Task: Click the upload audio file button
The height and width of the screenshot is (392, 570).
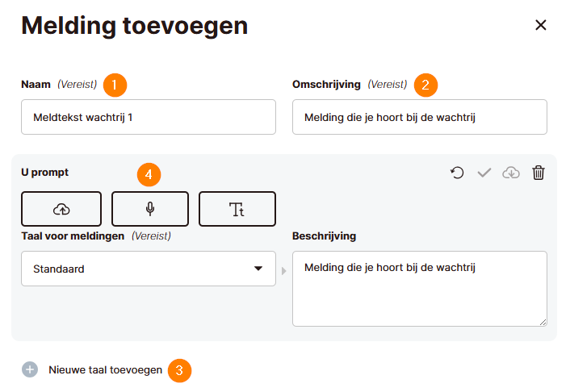Action: [x=61, y=209]
